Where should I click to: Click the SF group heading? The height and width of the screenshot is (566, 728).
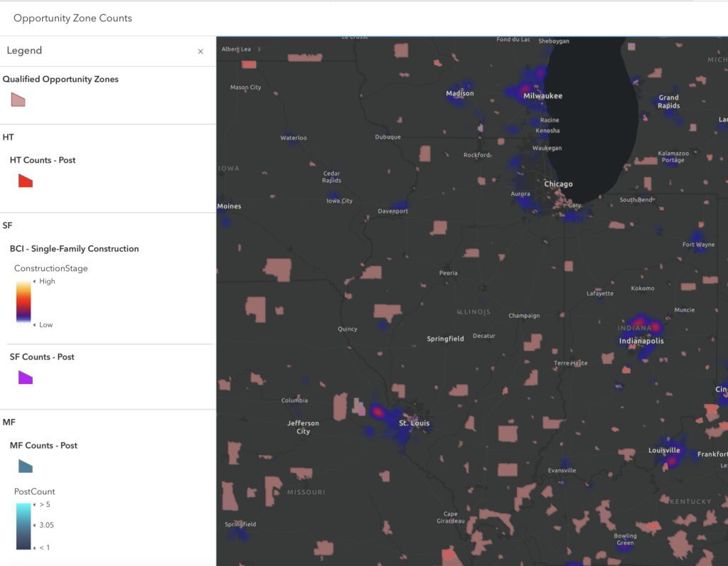click(7, 225)
